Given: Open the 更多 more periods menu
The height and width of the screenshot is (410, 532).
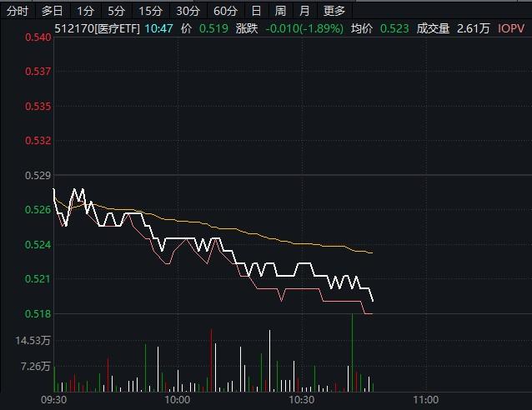Looking at the screenshot, I should 334,12.
